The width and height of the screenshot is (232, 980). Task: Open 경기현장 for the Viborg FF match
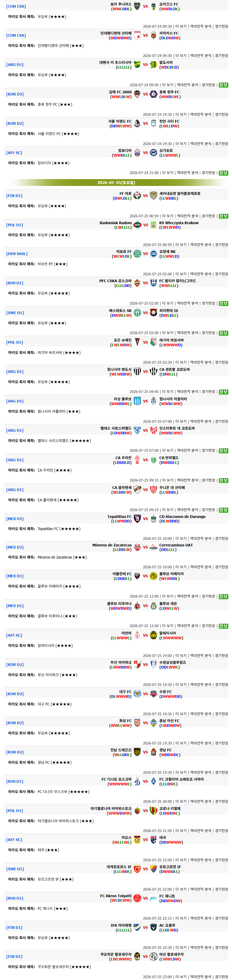[221, 274]
